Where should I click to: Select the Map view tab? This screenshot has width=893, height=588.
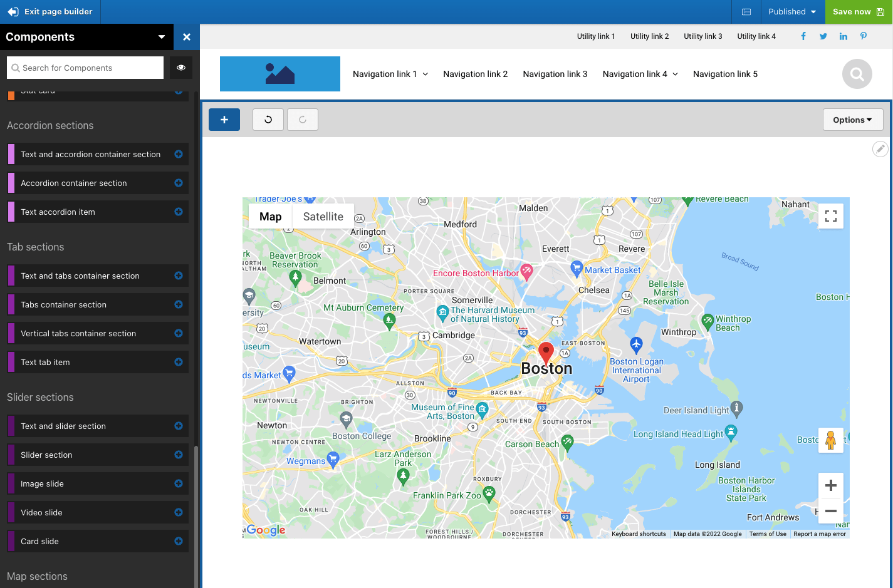point(271,217)
